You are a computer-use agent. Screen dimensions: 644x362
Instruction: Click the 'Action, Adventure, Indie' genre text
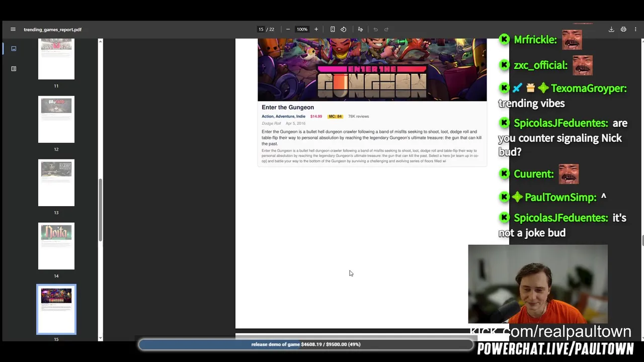click(x=283, y=116)
